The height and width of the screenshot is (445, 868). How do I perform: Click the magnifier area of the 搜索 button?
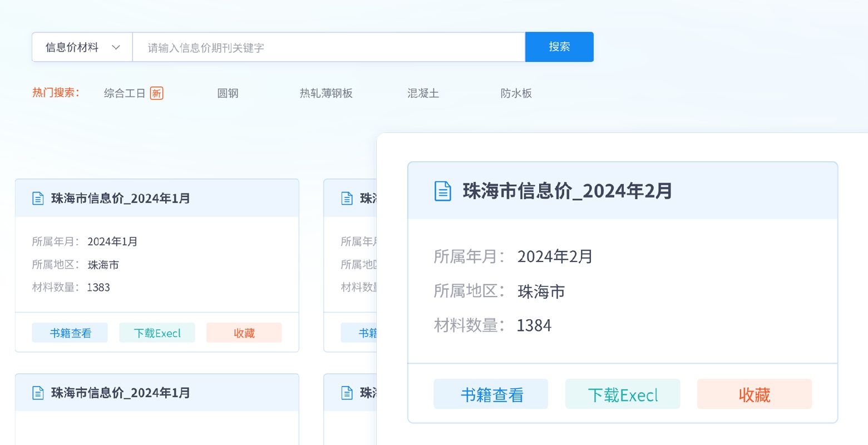point(559,47)
